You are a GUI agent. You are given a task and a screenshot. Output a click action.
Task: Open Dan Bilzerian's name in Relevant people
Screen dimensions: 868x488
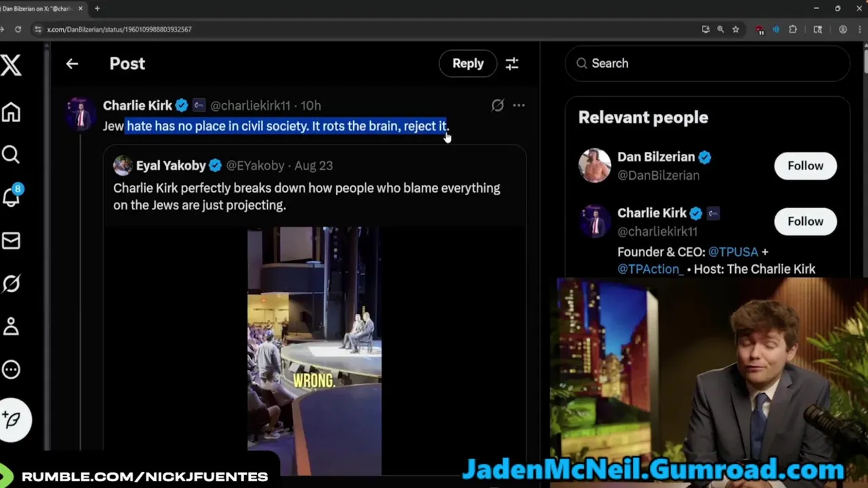coord(656,157)
